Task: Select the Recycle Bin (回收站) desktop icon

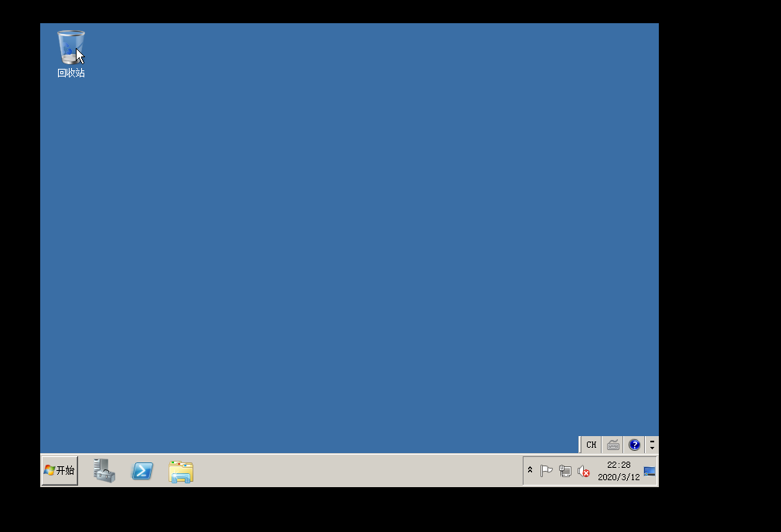Action: click(x=70, y=54)
